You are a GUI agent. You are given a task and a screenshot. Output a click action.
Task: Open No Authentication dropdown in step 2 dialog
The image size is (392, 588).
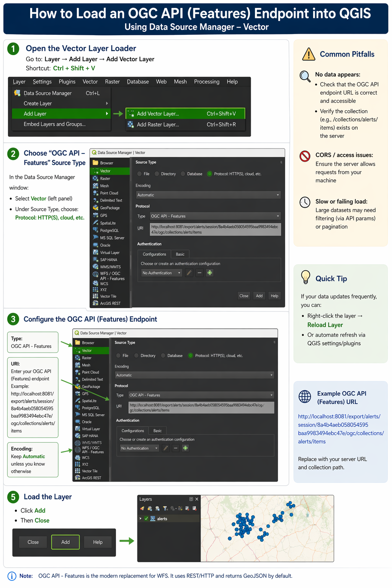(162, 273)
